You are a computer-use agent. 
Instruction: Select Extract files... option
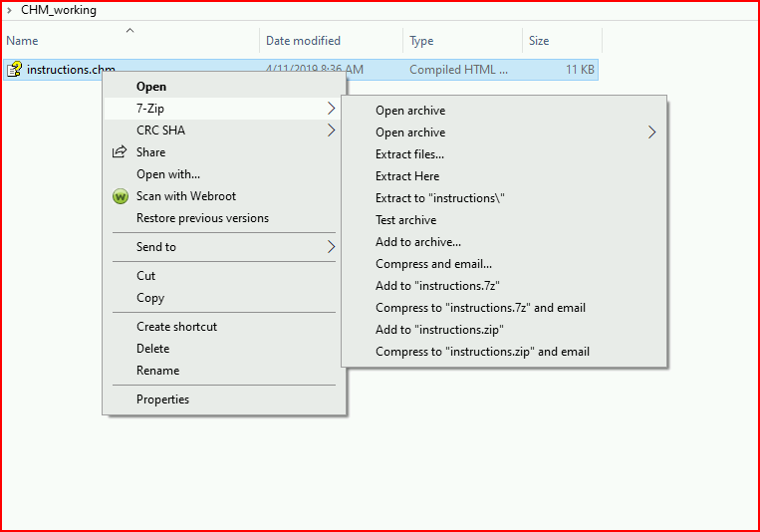409,154
